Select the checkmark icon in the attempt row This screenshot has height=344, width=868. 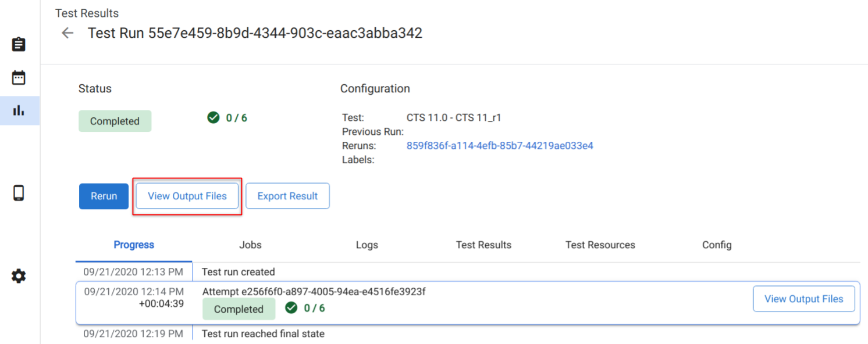pos(291,308)
